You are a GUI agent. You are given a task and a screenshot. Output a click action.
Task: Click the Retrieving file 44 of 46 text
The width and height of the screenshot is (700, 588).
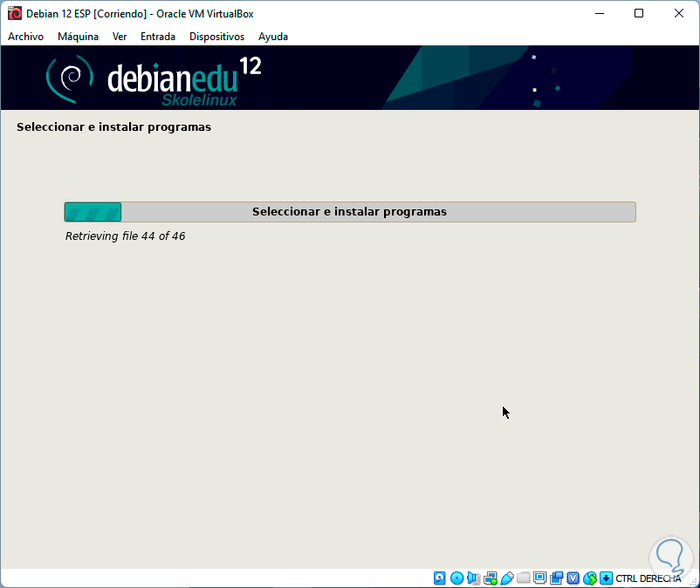tap(125, 236)
